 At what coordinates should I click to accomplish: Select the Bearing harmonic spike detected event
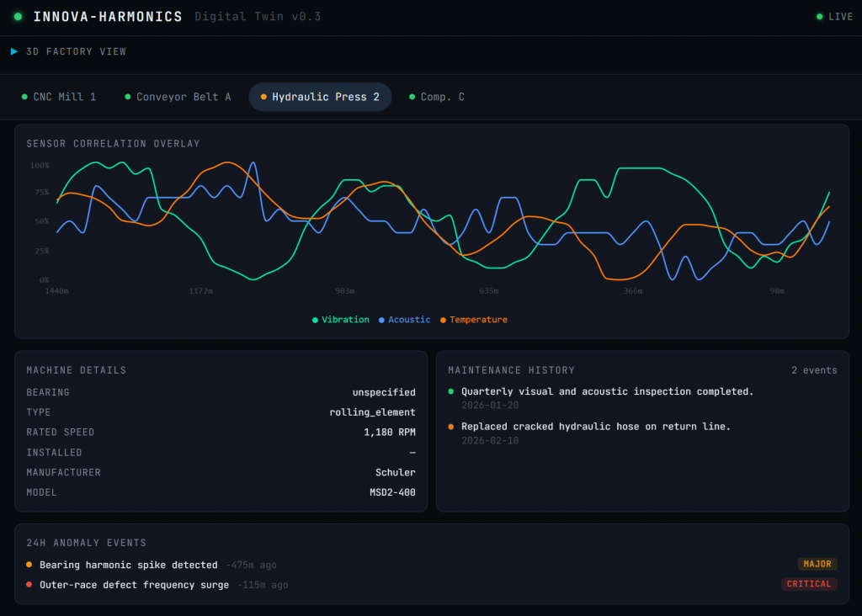click(432, 565)
